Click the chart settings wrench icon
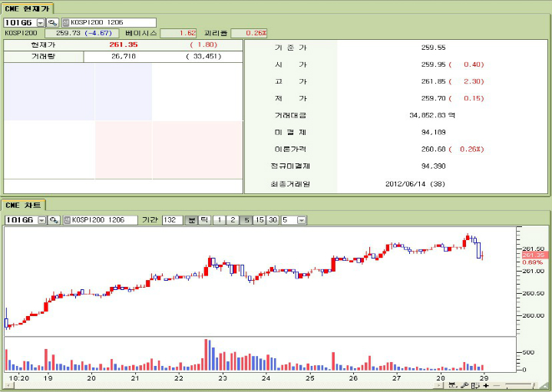 coord(465,385)
